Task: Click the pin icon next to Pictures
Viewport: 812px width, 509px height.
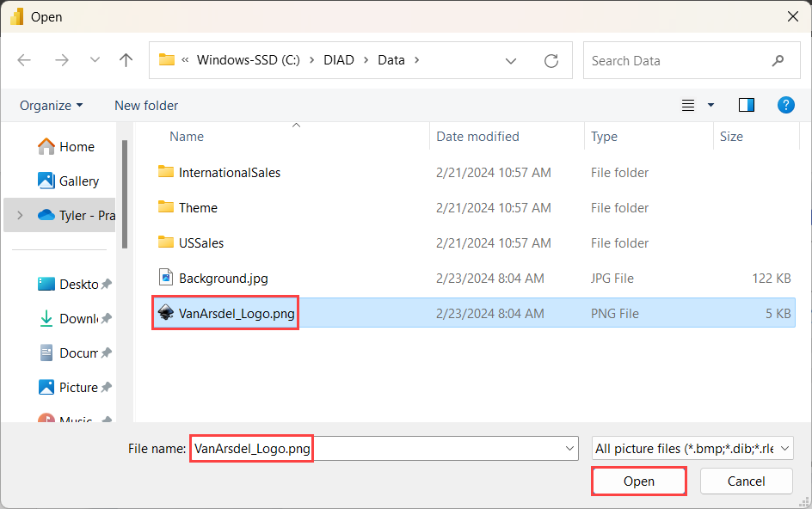Action: pyautogui.click(x=107, y=387)
